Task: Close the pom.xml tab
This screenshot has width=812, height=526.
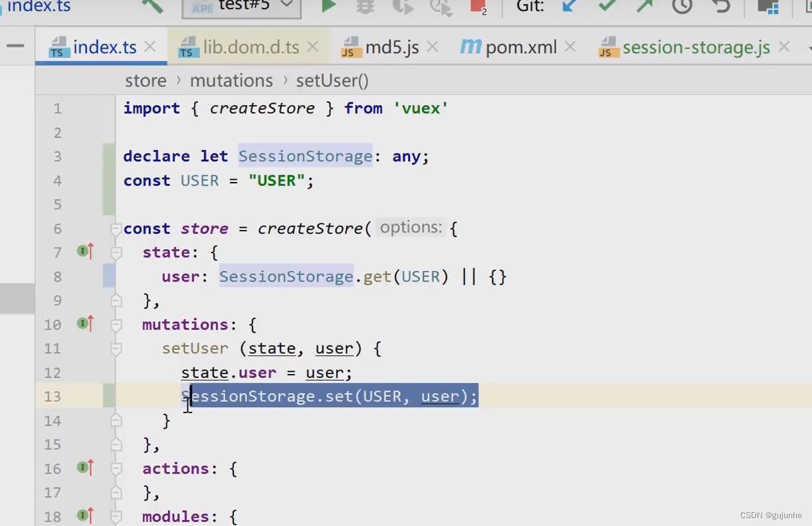Action: (570, 47)
